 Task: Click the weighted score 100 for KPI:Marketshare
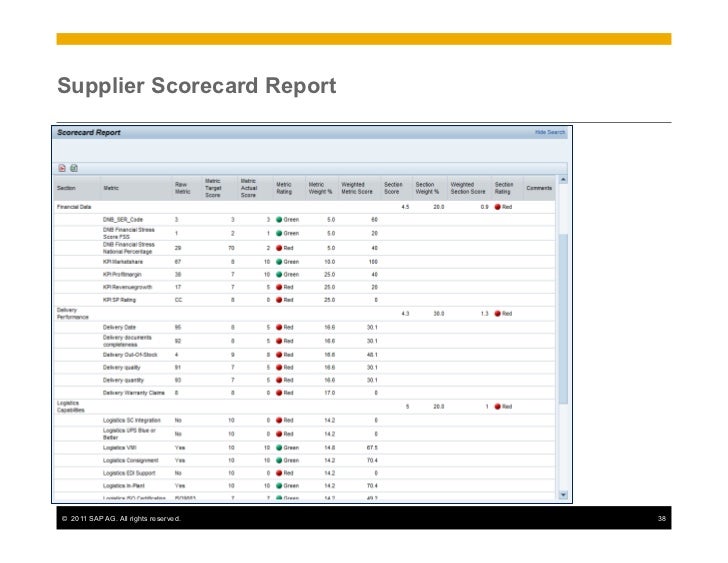(373, 262)
